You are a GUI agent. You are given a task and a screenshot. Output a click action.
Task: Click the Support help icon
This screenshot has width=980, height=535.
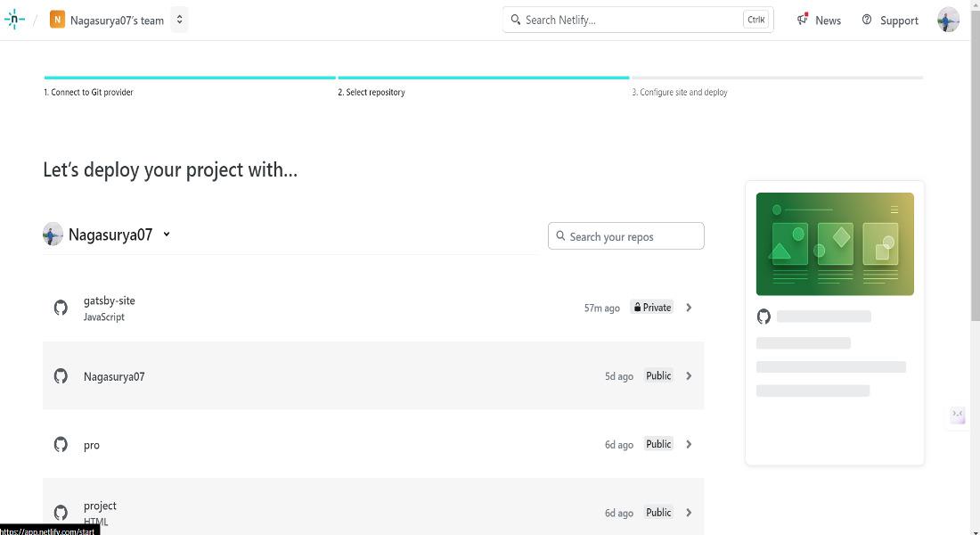pyautogui.click(x=867, y=20)
